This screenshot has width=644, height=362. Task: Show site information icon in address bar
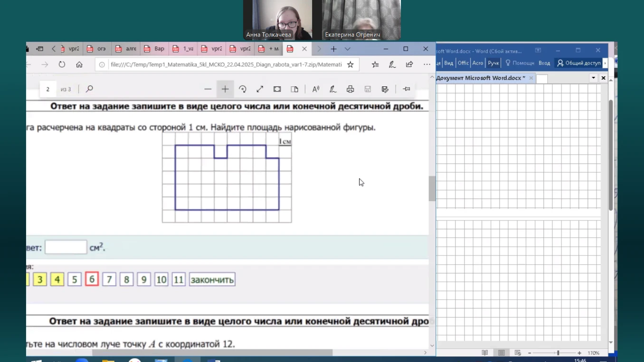(102, 65)
